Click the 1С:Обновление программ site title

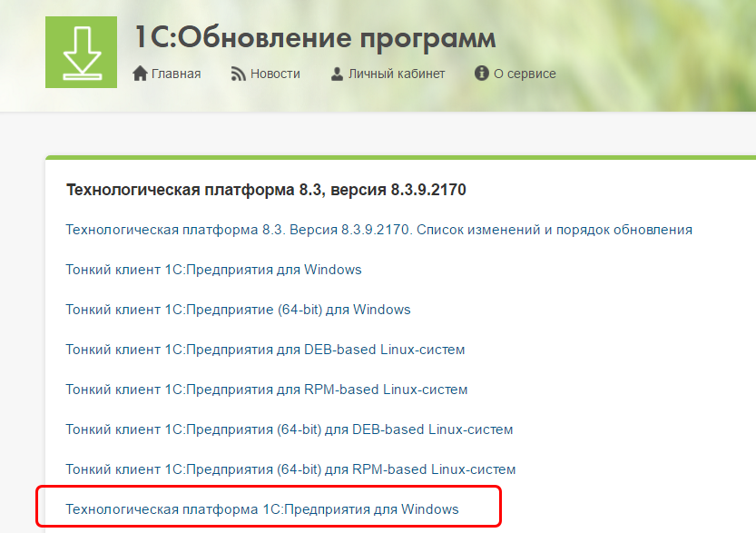click(x=315, y=38)
